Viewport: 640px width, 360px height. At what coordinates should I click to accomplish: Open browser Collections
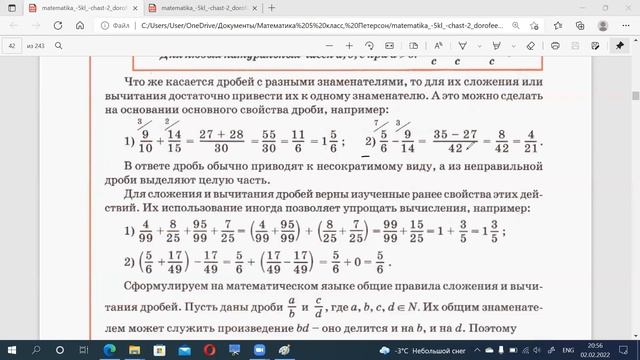click(580, 26)
